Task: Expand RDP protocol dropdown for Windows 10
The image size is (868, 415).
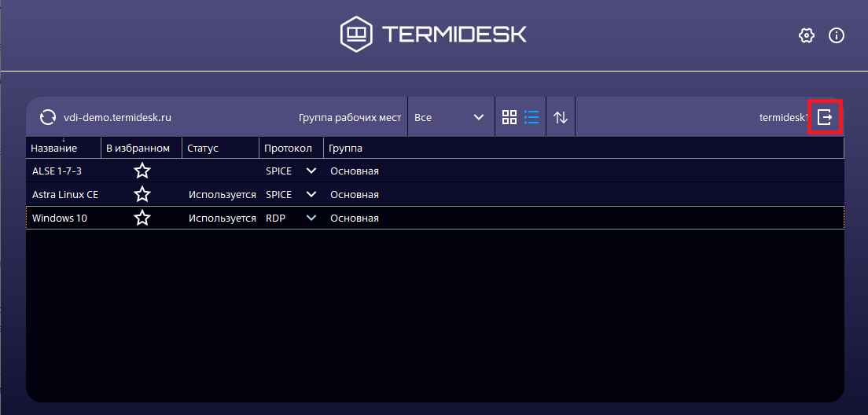Action: 311,218
